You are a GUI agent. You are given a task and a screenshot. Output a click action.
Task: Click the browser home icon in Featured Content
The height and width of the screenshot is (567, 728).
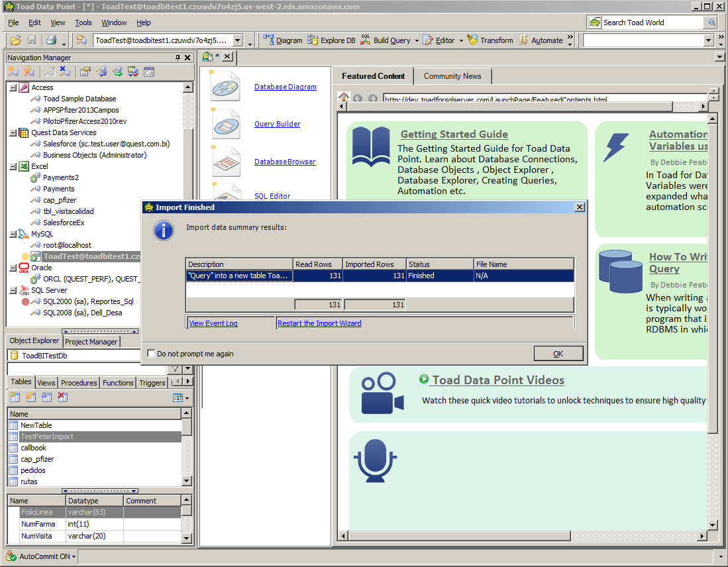(344, 97)
